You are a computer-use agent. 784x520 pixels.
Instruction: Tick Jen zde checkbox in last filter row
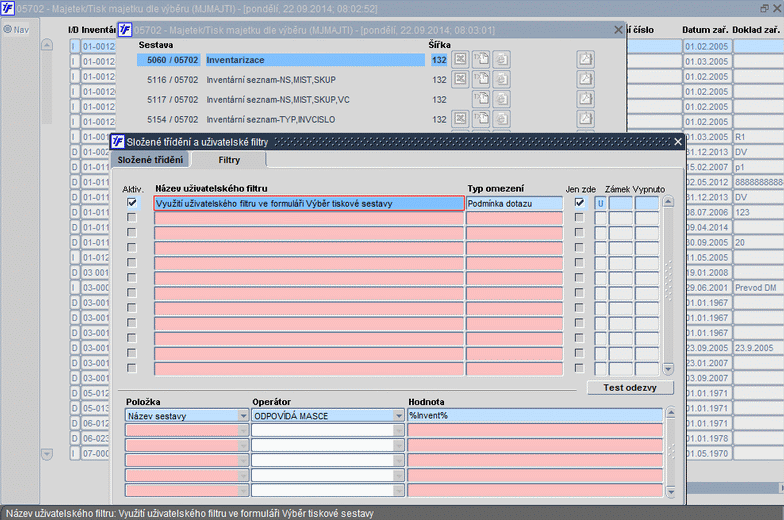[579, 368]
